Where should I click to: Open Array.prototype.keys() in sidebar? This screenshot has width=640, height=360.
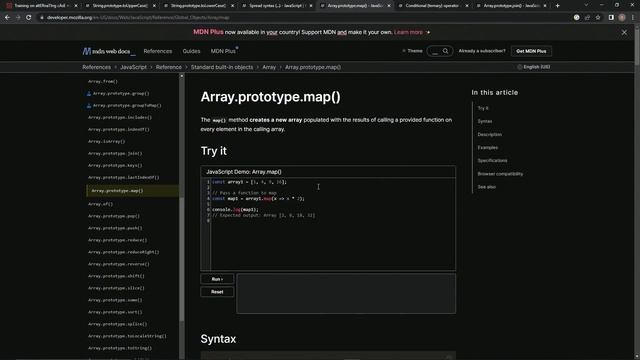[x=115, y=165]
